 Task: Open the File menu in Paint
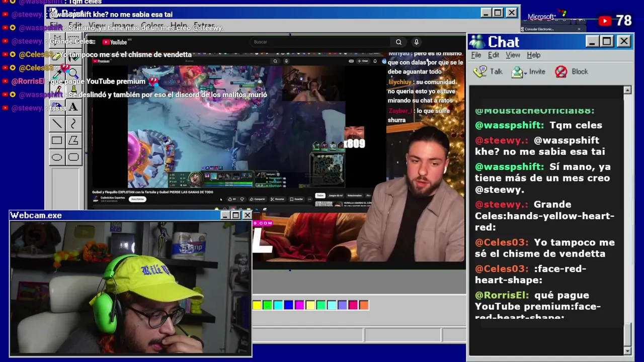click(56, 25)
